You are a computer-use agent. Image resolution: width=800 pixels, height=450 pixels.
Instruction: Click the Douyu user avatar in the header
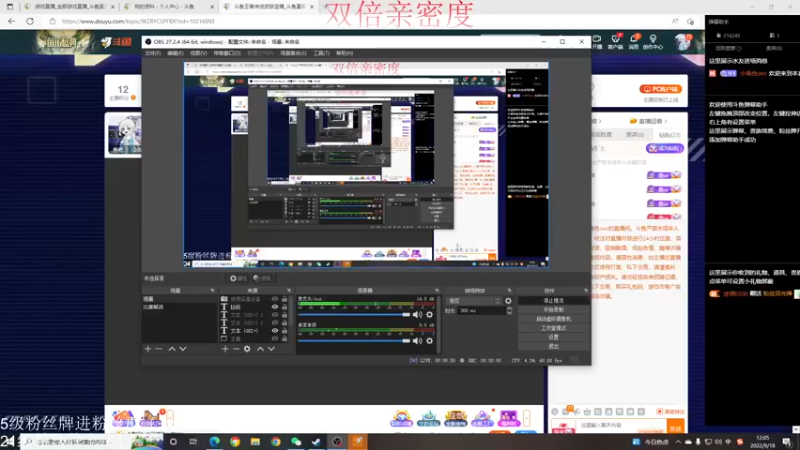683,42
